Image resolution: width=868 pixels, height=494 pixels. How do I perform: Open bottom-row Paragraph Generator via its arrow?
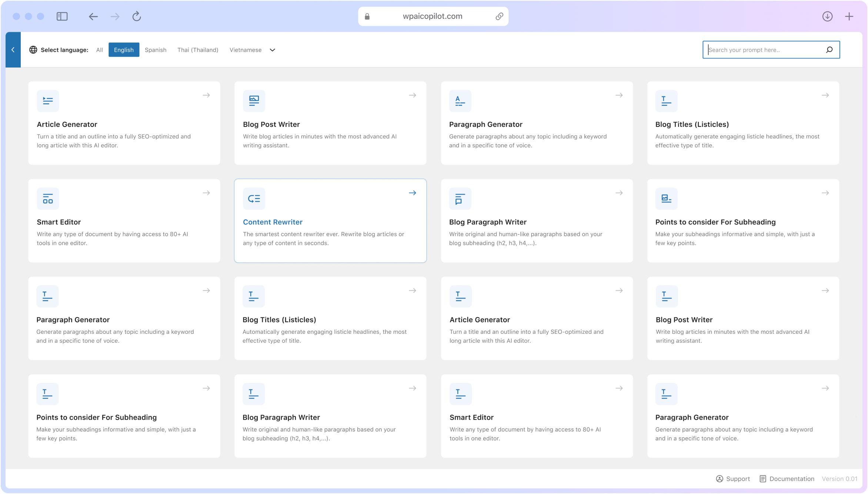825,388
